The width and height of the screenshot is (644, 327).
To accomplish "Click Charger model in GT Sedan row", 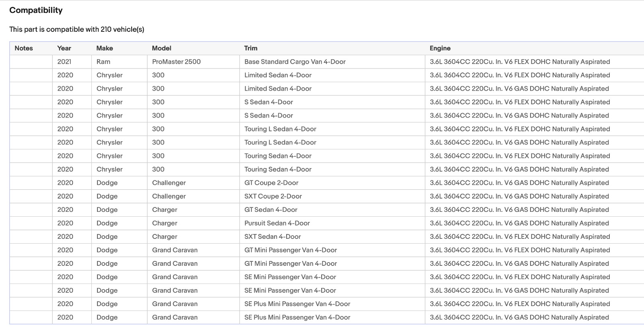I will click(x=165, y=210).
